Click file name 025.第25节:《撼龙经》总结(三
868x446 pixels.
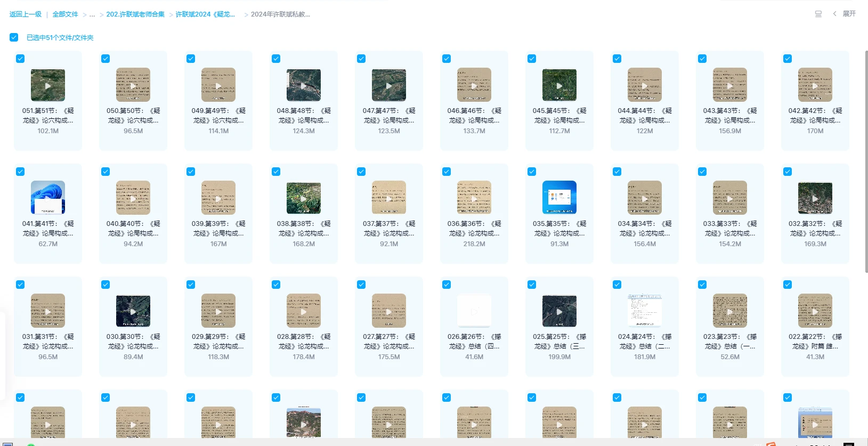[x=559, y=342]
